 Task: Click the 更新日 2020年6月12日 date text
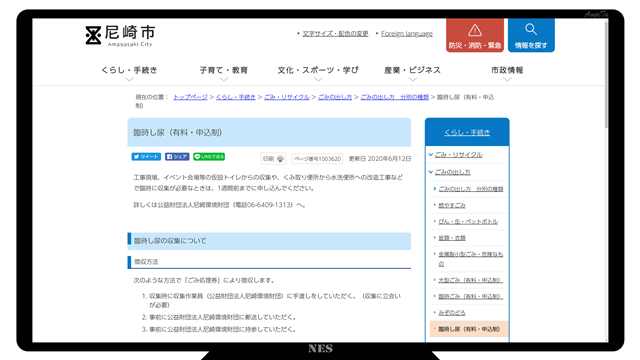[x=380, y=158]
